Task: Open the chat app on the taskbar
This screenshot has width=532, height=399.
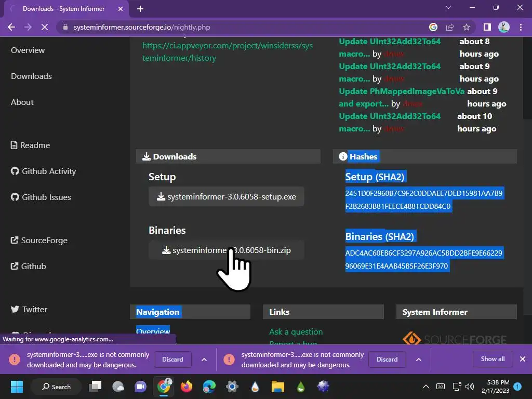Action: click(140, 387)
